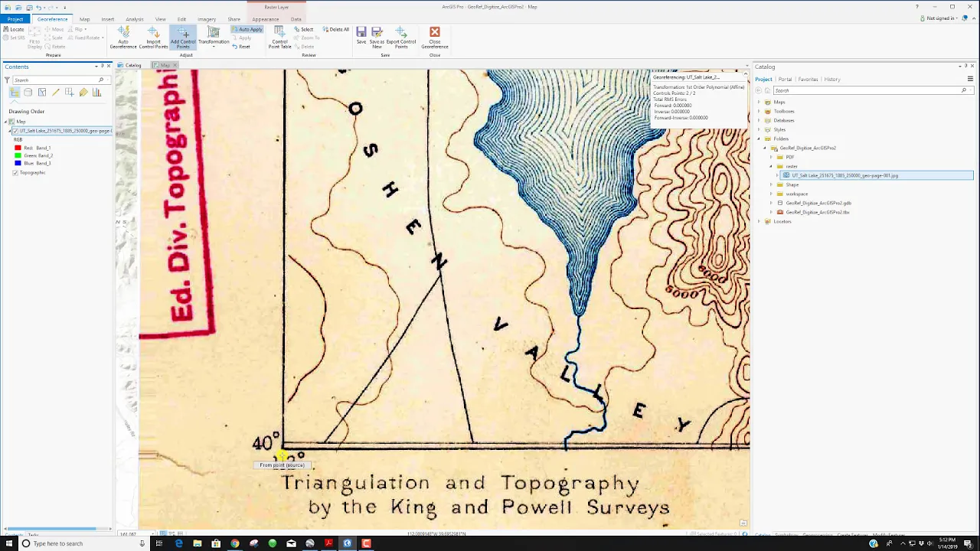
Task: Open the Transformation dropdown
Action: (214, 37)
